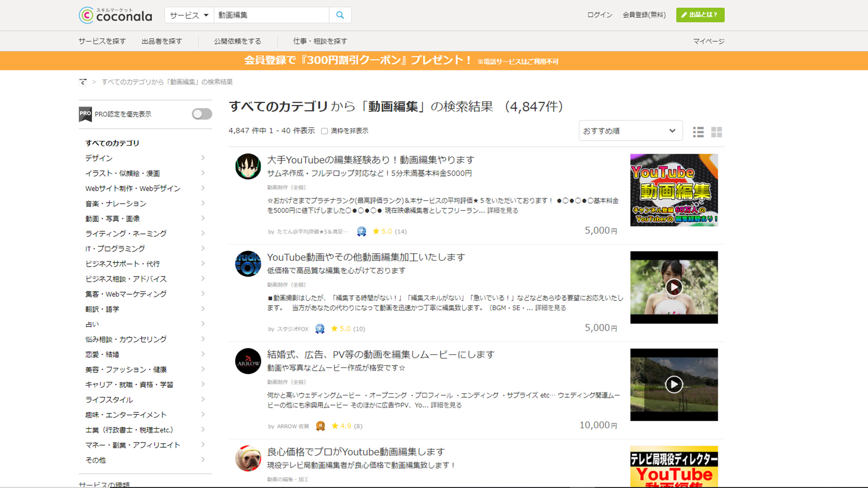This screenshot has width=868, height=488.
Task: Open サービスを探す menu
Action: [x=102, y=41]
